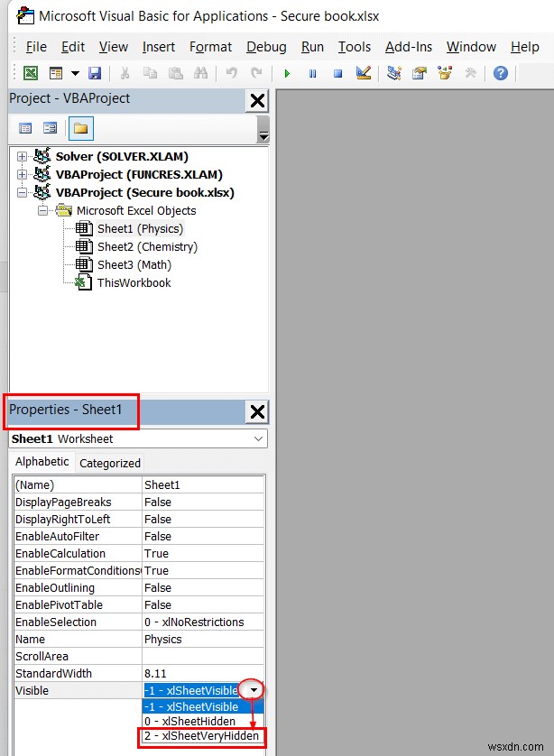Open the Window menu
This screenshot has height=756, width=554.
point(471,47)
